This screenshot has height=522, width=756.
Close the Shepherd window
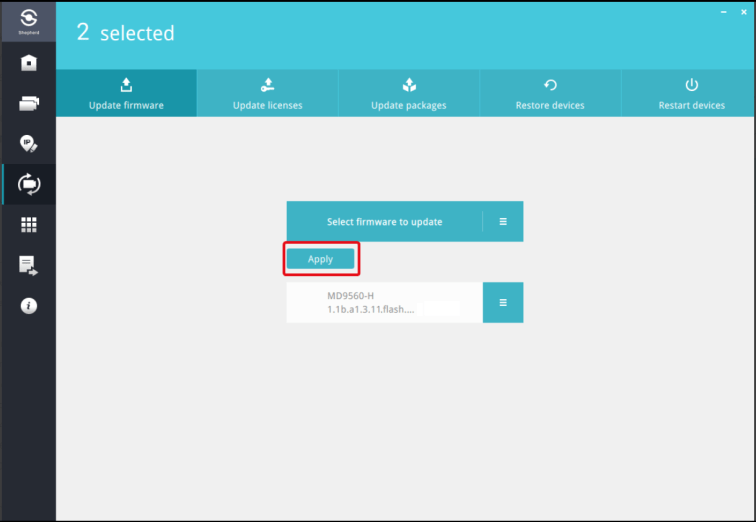(745, 10)
